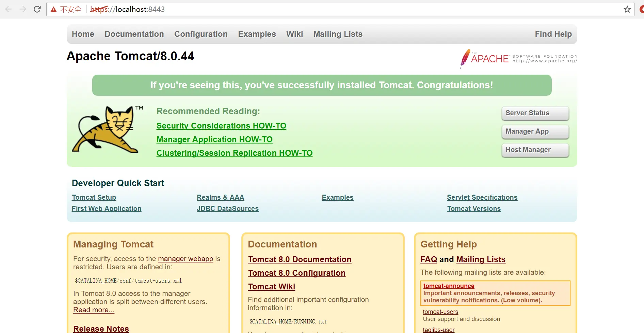Open the Mailing Lists navigation item
The width and height of the screenshot is (644, 333).
point(338,34)
